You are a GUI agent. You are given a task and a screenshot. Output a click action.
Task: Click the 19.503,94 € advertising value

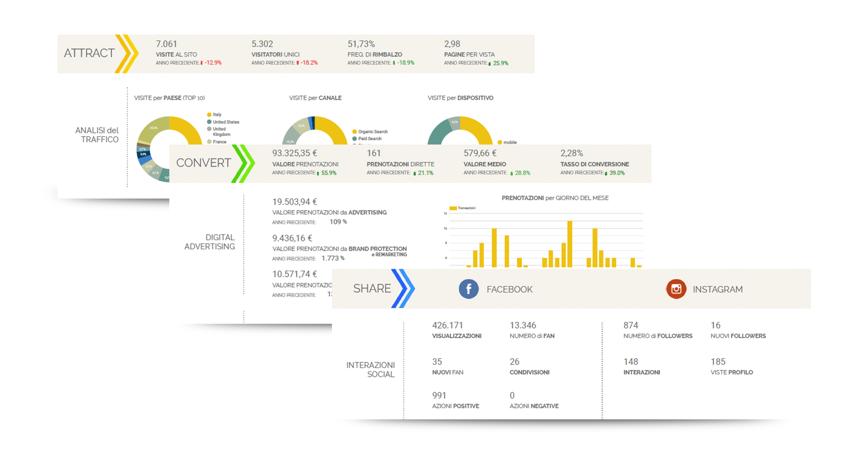click(294, 202)
